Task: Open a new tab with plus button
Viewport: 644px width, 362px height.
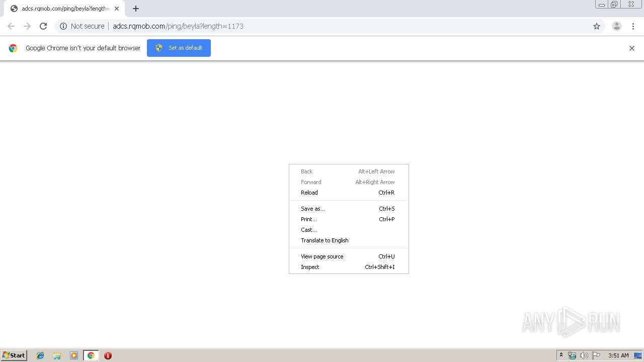Action: coord(136,9)
